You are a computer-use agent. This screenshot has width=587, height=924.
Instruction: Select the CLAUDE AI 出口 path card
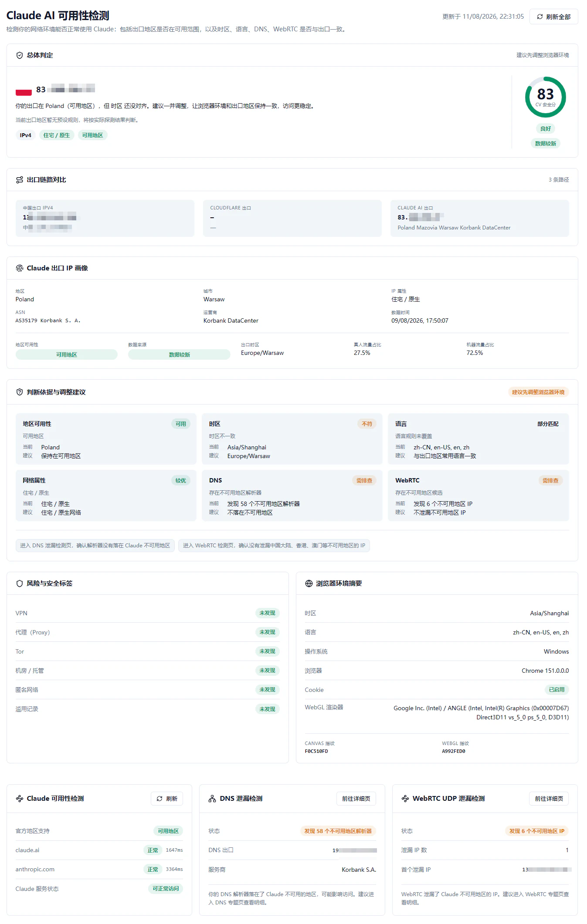click(x=479, y=218)
